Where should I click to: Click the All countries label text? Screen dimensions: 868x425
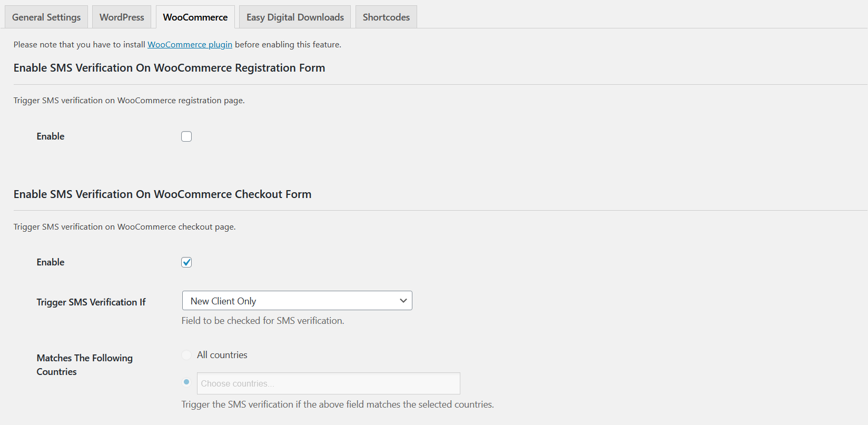[x=222, y=355]
